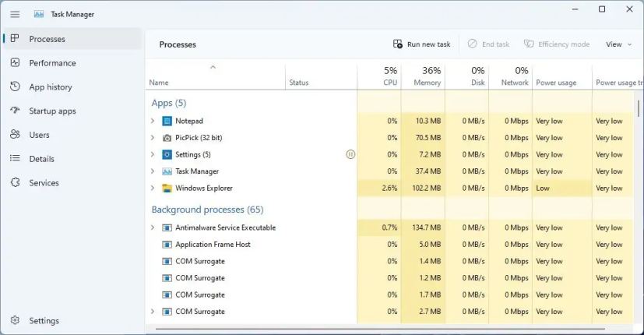Click the Notepad app icon
The width and height of the screenshot is (644, 335).
[x=167, y=121]
